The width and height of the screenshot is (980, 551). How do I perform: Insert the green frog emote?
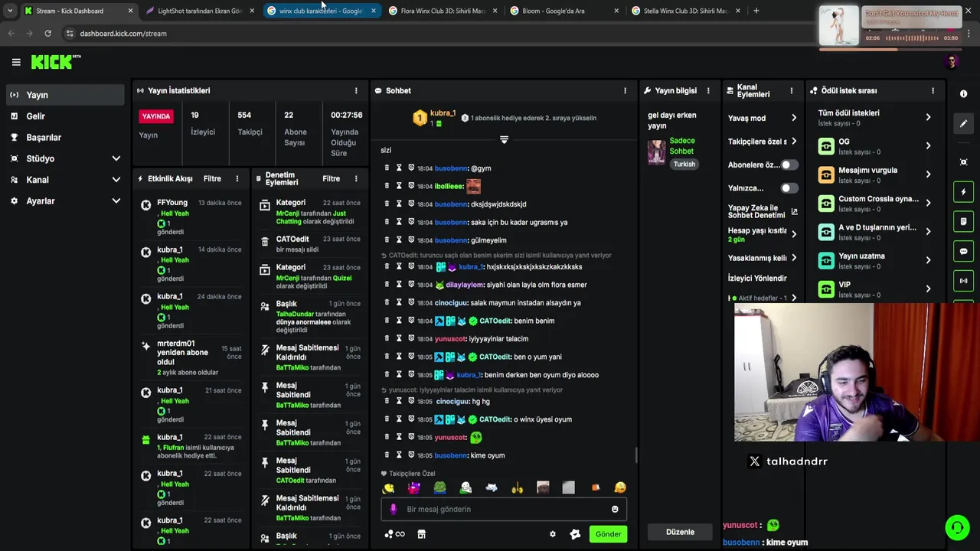click(439, 487)
